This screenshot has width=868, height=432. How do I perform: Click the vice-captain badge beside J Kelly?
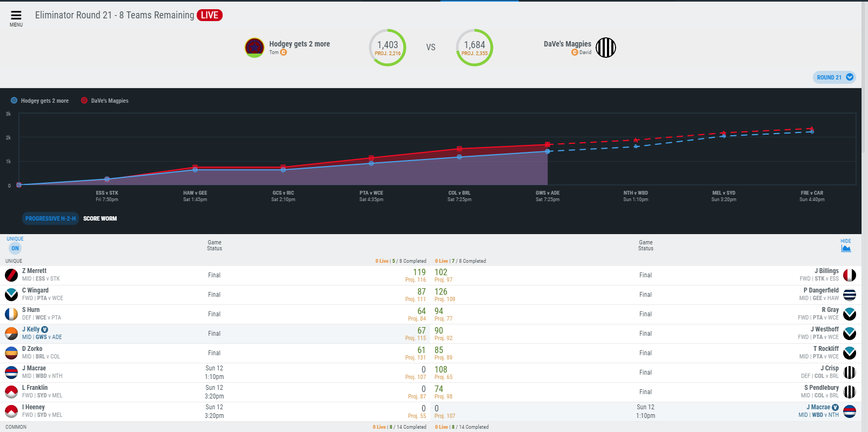(45, 329)
